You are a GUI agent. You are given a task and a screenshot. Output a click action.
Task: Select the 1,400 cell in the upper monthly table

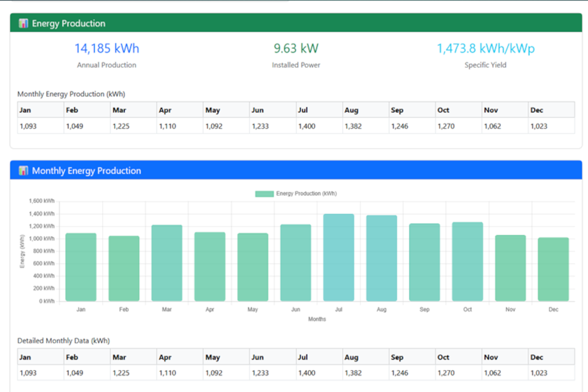[319, 126]
